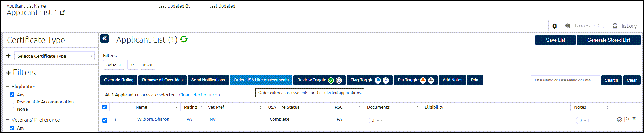
Task: Toggle the Any checkbox under Veterans' Preference
Action: [12, 128]
